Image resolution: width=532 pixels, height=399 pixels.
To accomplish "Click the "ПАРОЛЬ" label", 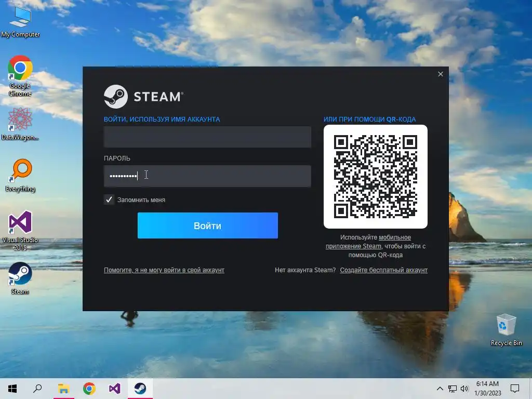I will (117, 158).
